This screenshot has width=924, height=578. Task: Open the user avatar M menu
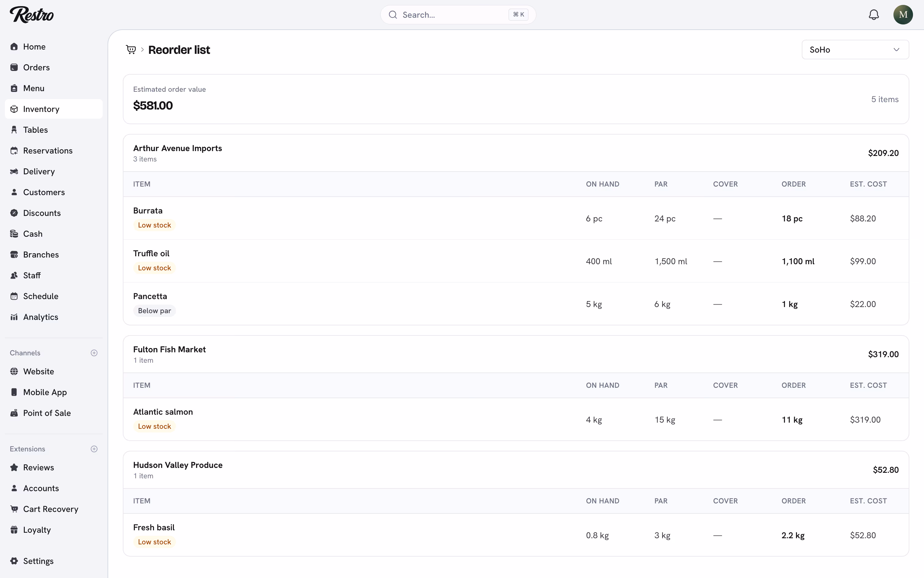(x=903, y=15)
